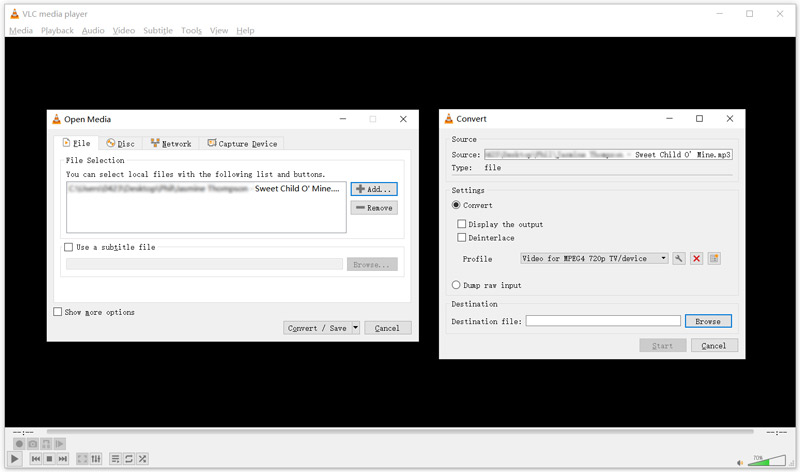Remove the selected file from list
This screenshot has height=472, width=800.
point(374,208)
